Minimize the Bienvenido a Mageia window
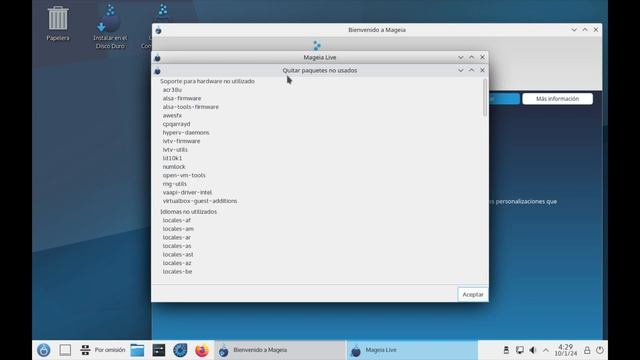Screen dimensions: 640x360 (574, 30)
